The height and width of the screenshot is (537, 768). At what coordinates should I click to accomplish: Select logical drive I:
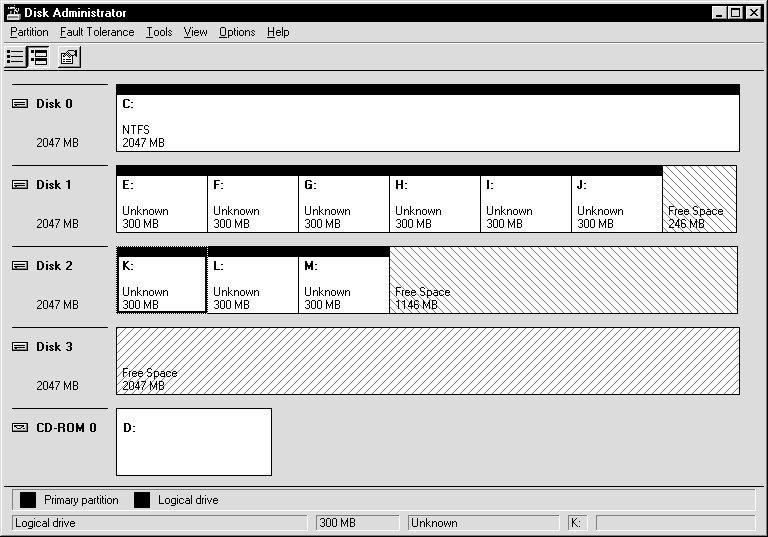click(526, 199)
